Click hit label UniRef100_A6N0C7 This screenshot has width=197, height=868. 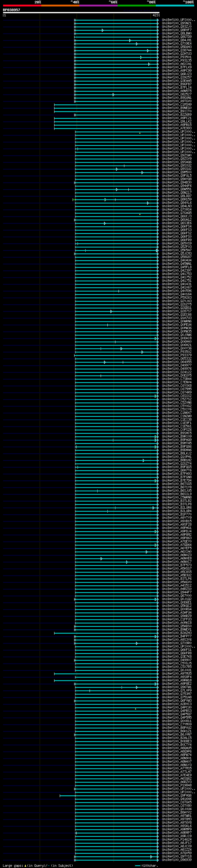tap(177, 562)
